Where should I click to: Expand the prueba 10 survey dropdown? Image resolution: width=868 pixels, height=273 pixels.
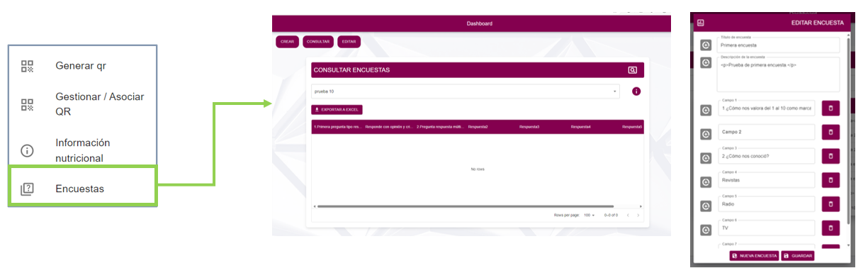pos(466,91)
